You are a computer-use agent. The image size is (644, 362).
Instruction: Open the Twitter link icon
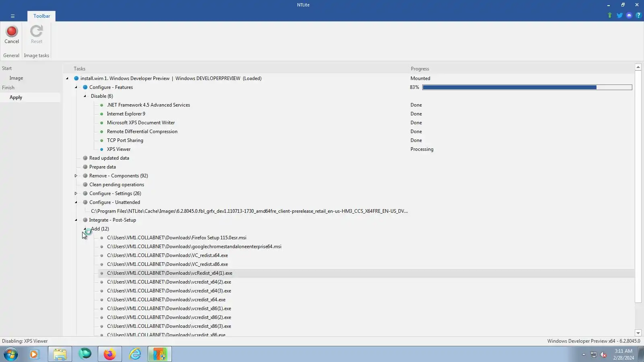619,15
